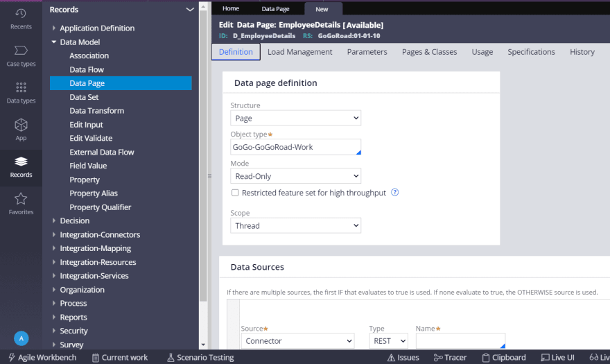Expand the Integration-Connectors category
610x364 pixels.
click(x=53, y=235)
